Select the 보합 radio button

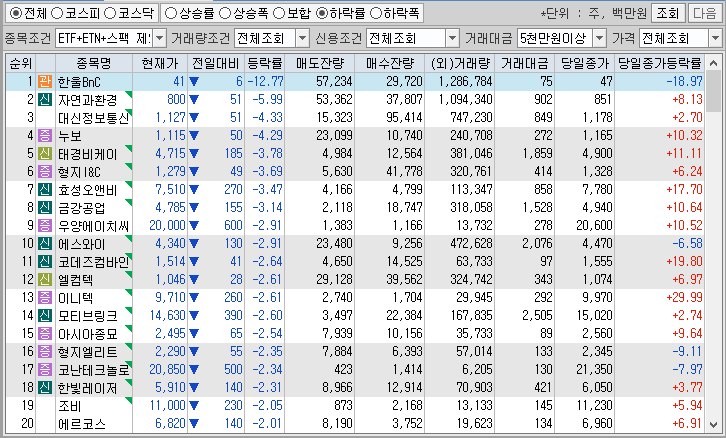pyautogui.click(x=279, y=13)
